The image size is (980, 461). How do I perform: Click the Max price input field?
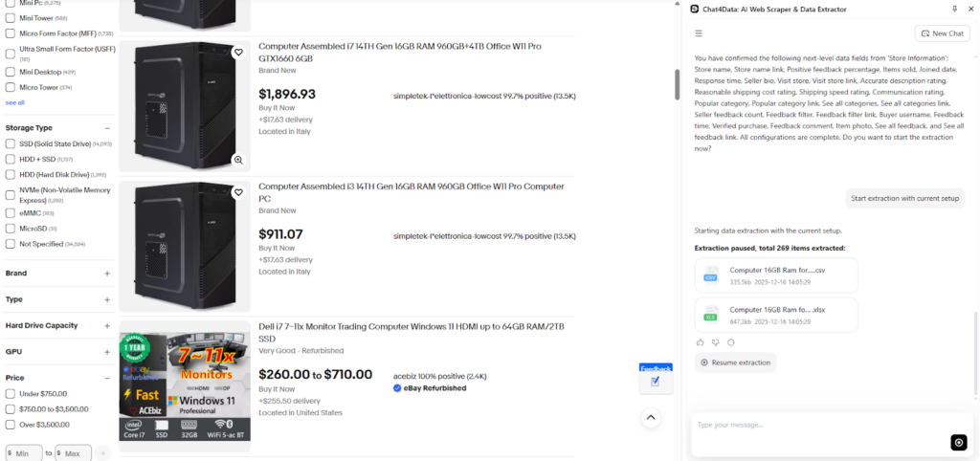point(73,453)
